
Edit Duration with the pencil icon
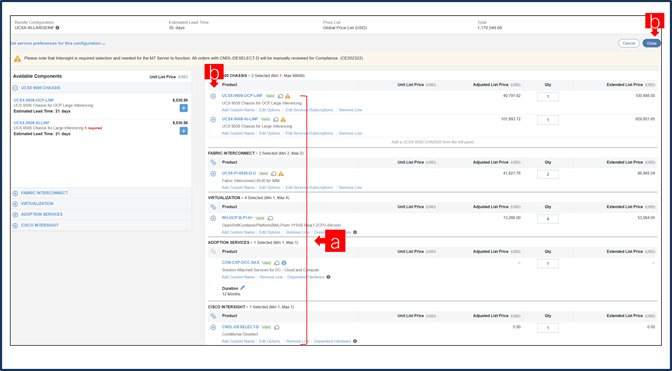[x=243, y=288]
